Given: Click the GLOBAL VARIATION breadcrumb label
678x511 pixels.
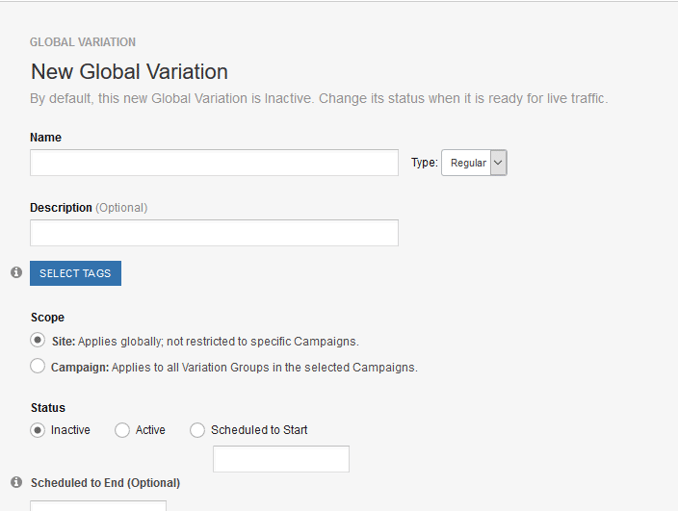Looking at the screenshot, I should click(83, 42).
